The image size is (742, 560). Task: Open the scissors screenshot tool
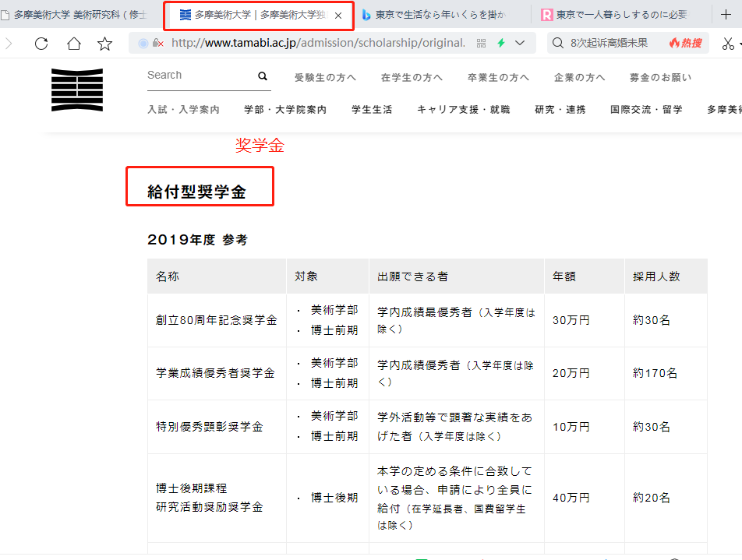pyautogui.click(x=727, y=44)
